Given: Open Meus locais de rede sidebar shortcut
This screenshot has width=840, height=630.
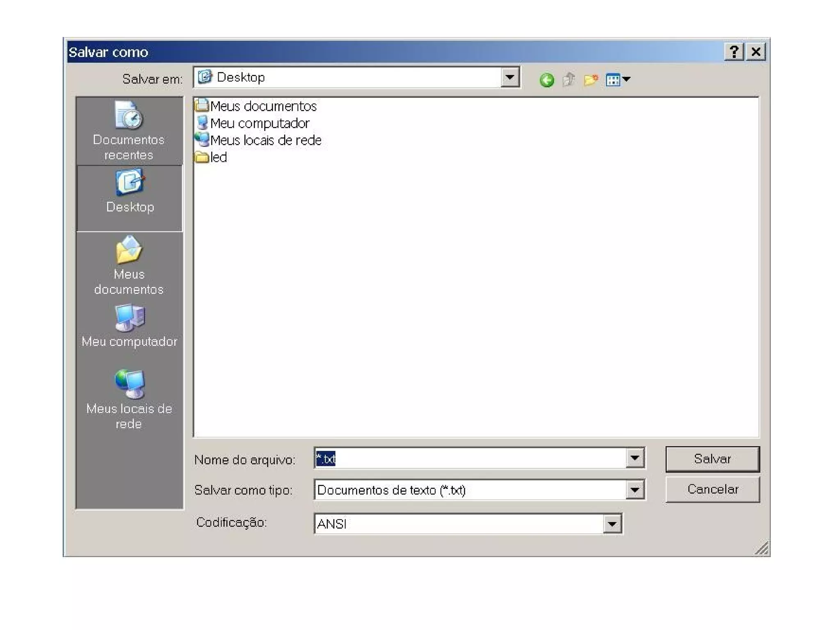Looking at the screenshot, I should 129,399.
